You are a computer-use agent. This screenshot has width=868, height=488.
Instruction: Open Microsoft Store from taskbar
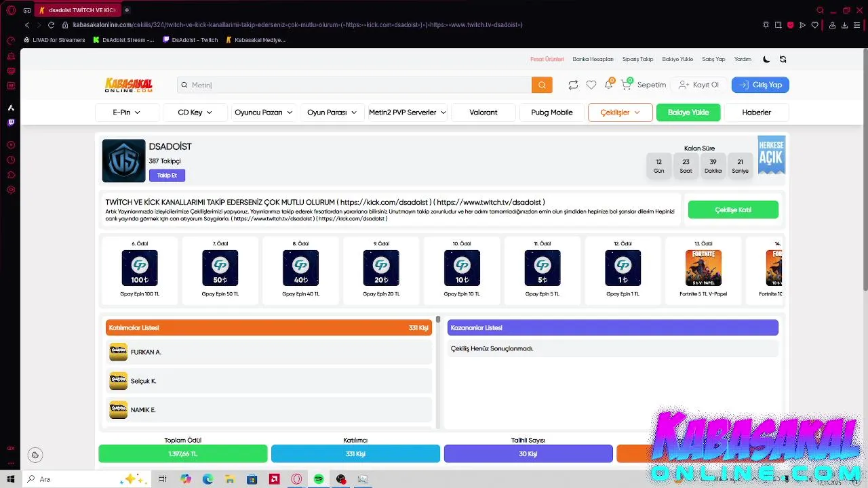pyautogui.click(x=252, y=479)
